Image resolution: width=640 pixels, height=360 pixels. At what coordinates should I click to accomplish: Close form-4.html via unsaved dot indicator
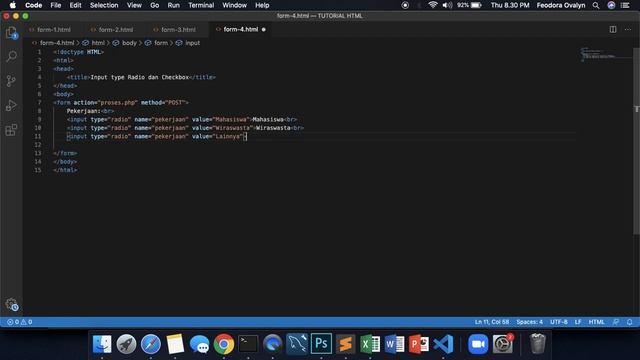coord(264,29)
